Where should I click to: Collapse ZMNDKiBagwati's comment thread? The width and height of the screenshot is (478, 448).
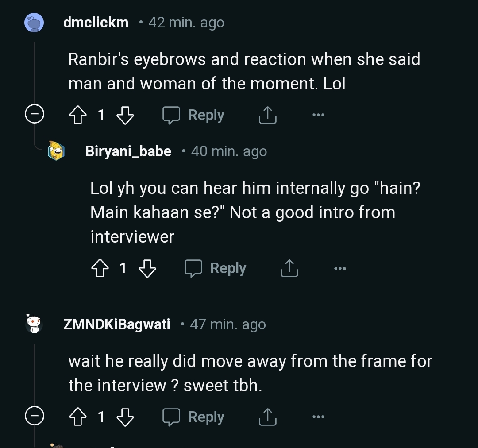point(34,417)
